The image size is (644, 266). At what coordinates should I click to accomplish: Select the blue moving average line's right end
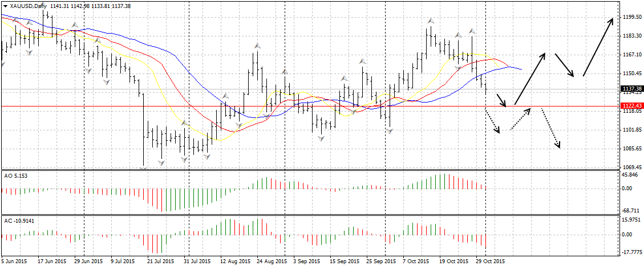pyautogui.click(x=520, y=69)
